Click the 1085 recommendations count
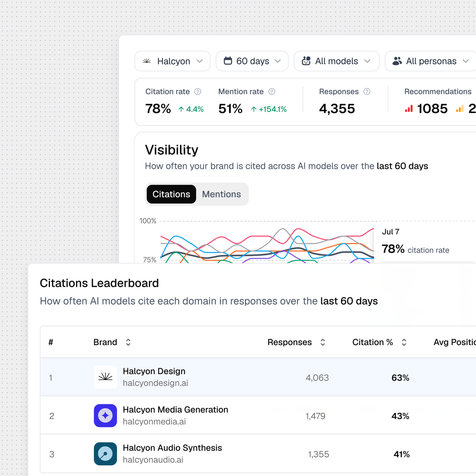This screenshot has width=476, height=476. tap(432, 109)
